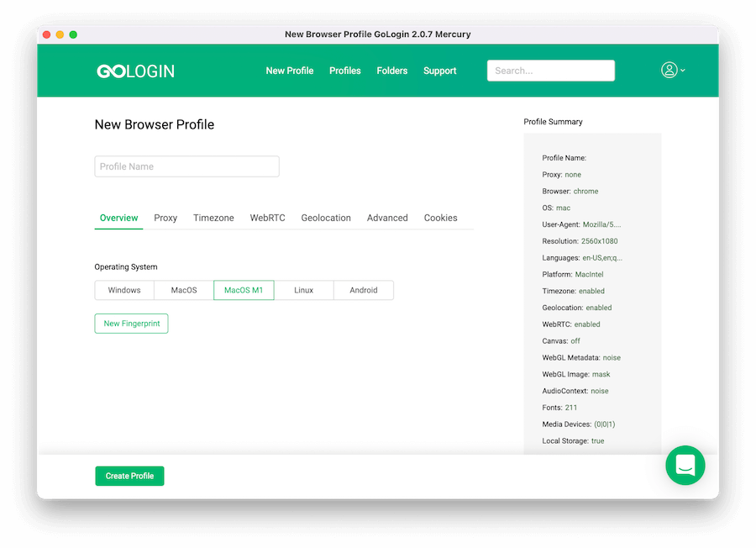
Task: Switch to the Geolocation tab
Action: click(x=326, y=218)
